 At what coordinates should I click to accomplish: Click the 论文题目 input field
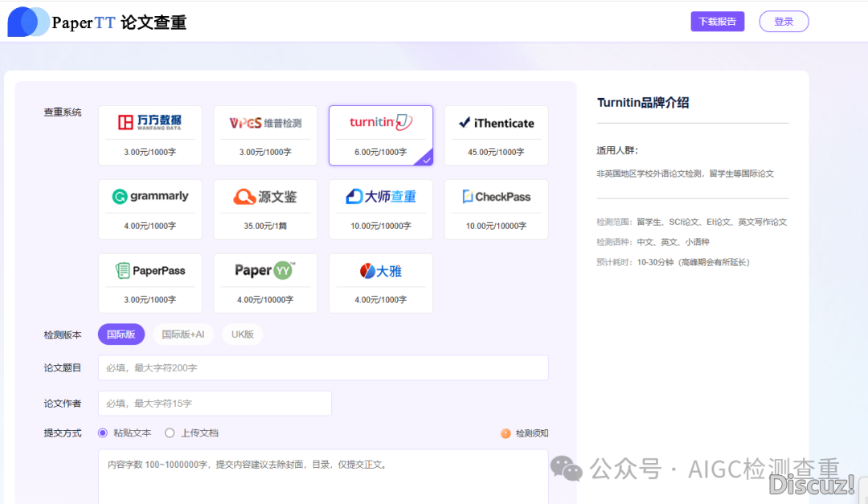[323, 368]
